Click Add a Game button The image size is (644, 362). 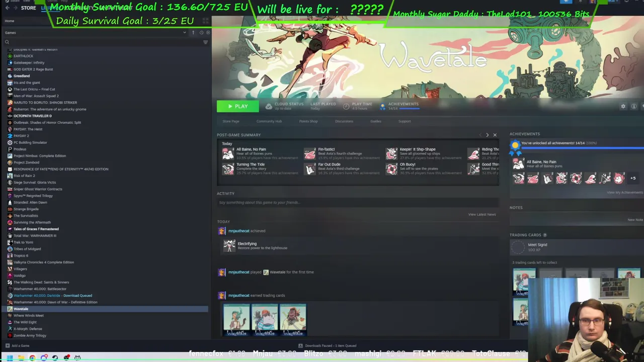click(x=17, y=346)
